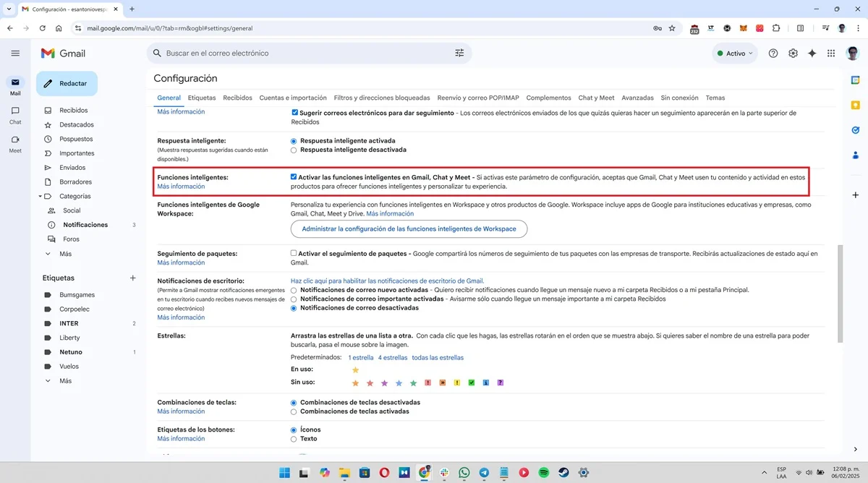Open Filtros y direcciones bloqueadas tab

tap(382, 98)
